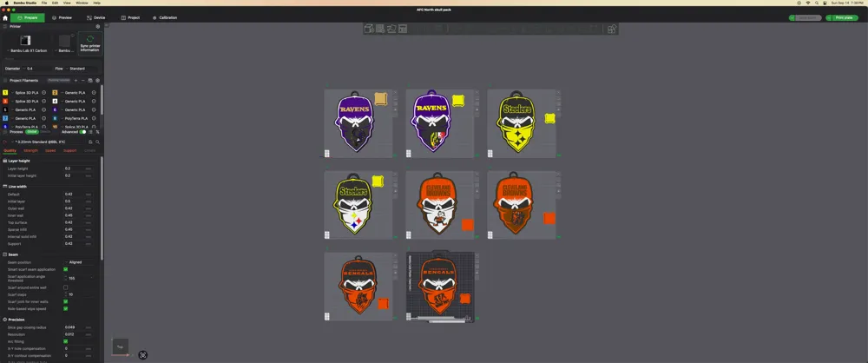Click the zoom-to-fit icon beside view cube

click(x=143, y=354)
